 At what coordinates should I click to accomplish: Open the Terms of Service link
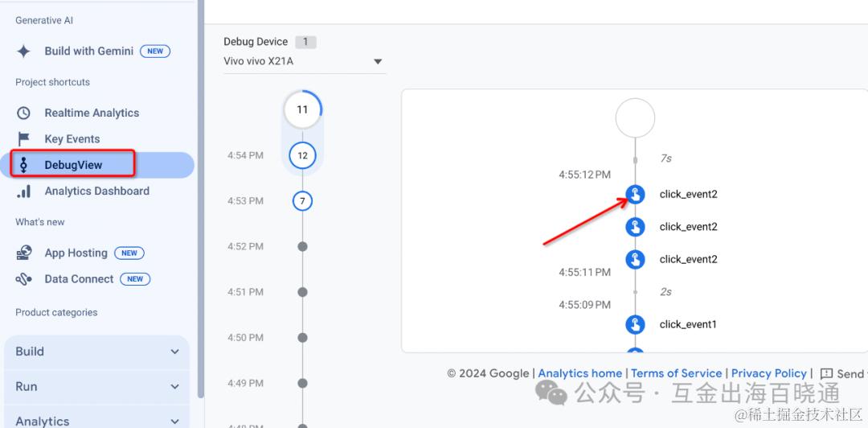click(677, 373)
